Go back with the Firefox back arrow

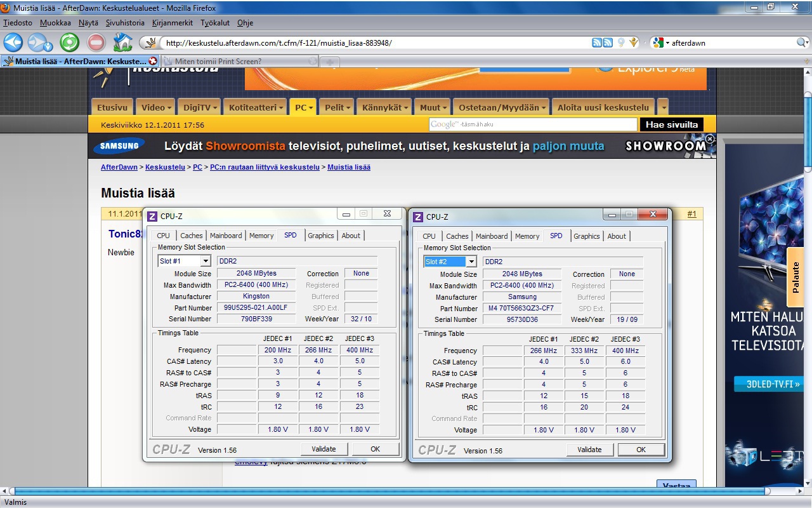(x=13, y=43)
